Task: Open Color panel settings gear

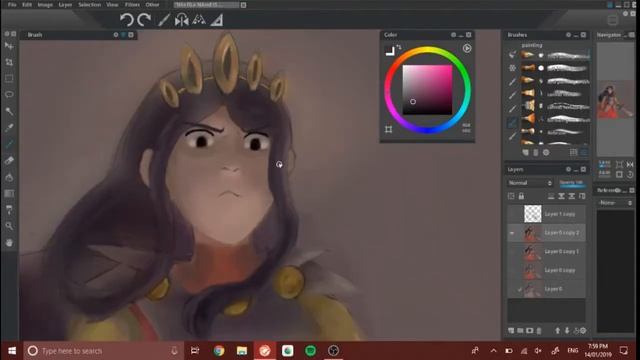Action: coord(453,35)
